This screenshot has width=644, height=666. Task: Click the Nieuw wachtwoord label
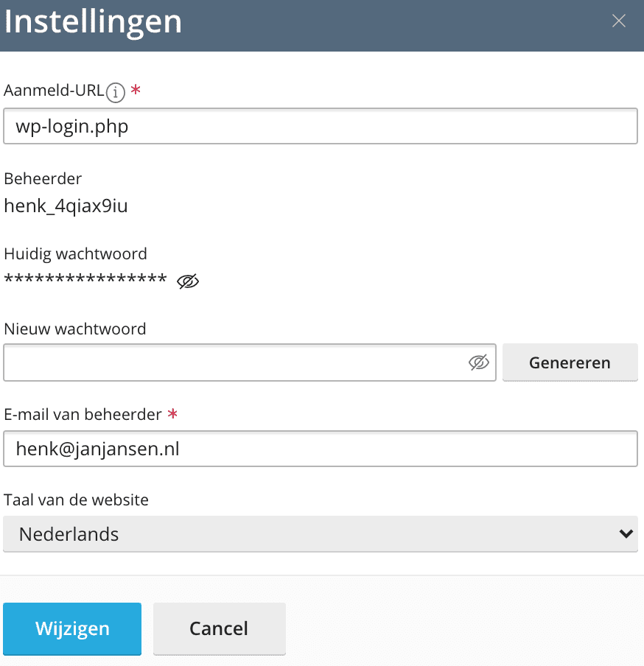coord(75,329)
